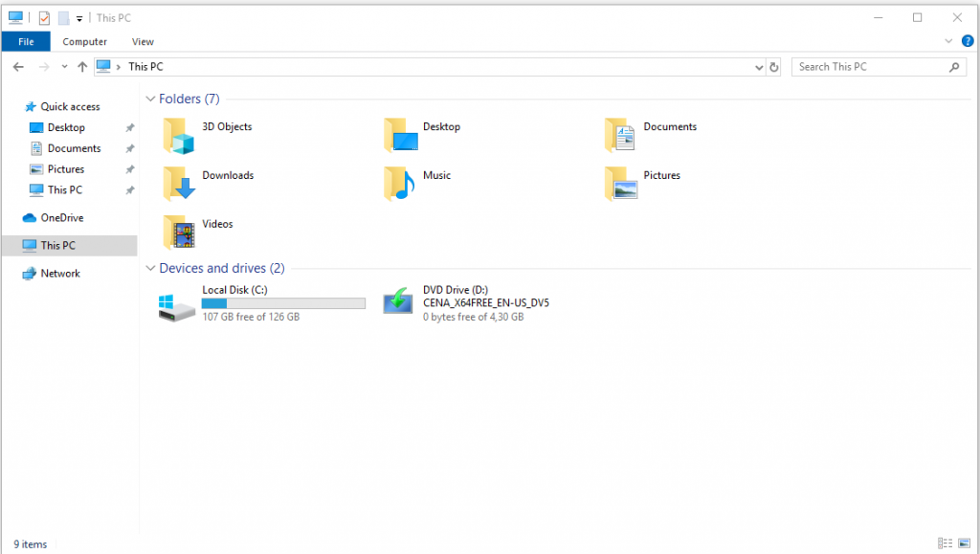Open the File menu
Screen dimensions: 980x554
[x=26, y=42]
